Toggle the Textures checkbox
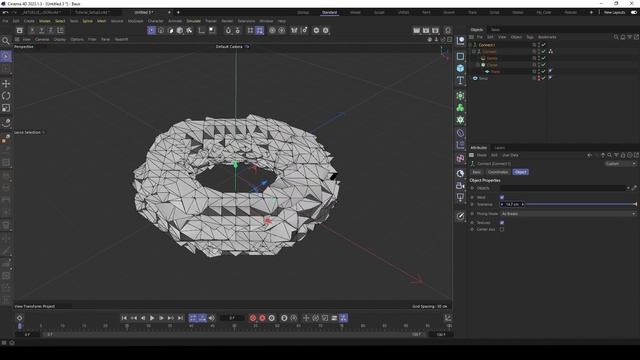This screenshot has width=640, height=360. coord(502,222)
